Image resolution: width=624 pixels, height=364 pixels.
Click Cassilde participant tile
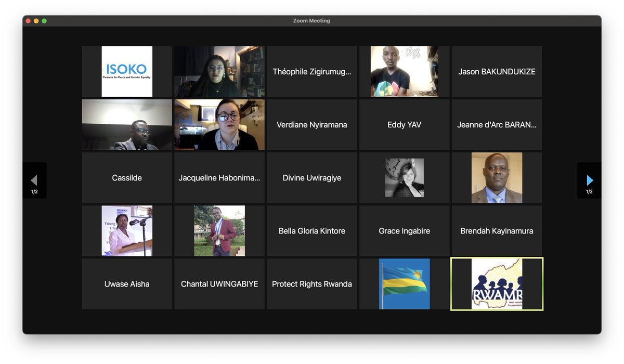[127, 178]
